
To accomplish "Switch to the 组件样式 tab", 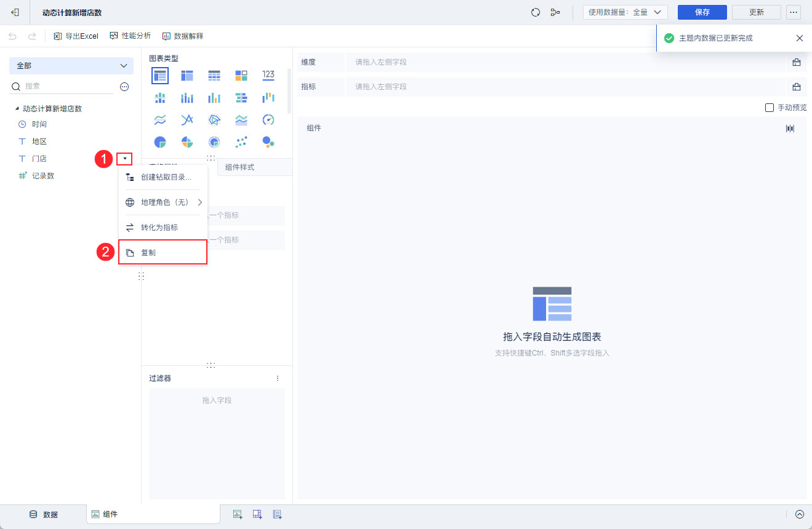I will coord(239,167).
